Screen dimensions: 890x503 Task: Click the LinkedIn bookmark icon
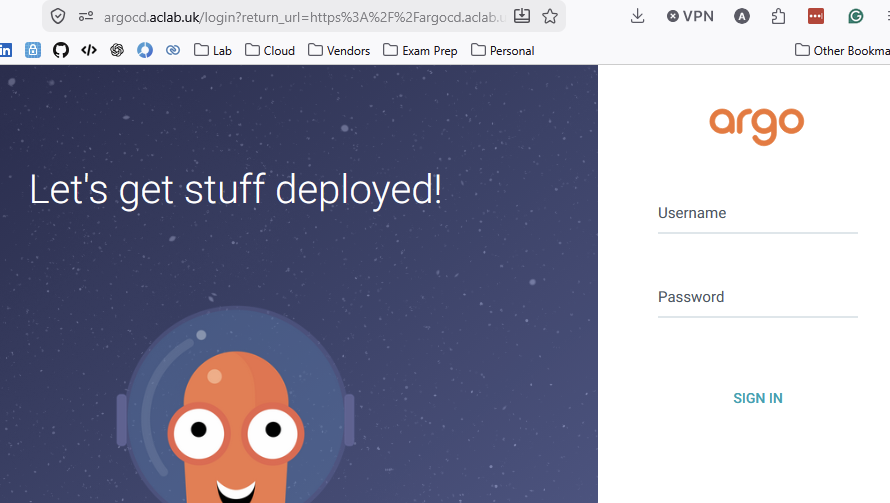[6, 50]
